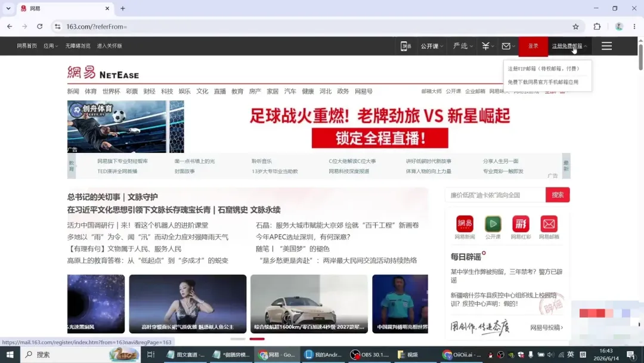Open the Chrome profile avatar
644x363 pixels.
coord(619,26)
